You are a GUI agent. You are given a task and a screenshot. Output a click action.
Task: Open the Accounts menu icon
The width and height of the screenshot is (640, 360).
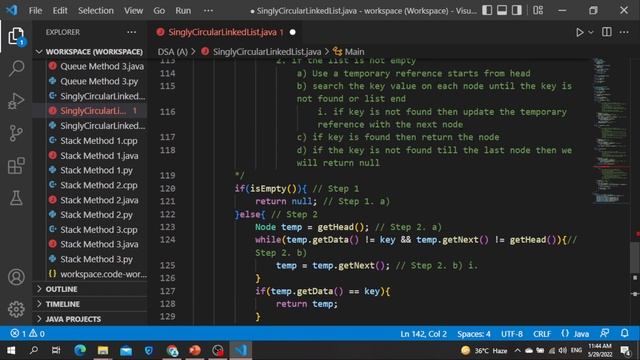point(16,277)
